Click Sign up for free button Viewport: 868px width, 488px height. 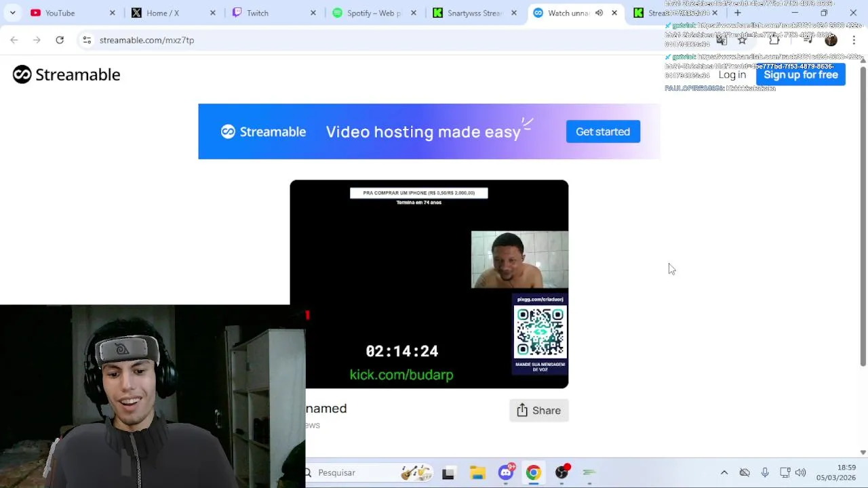point(801,75)
